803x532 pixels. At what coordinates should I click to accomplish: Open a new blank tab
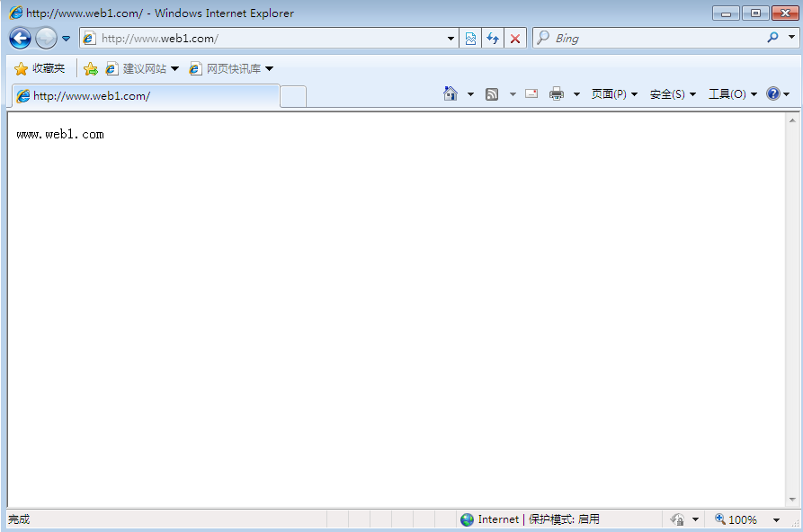coord(293,97)
